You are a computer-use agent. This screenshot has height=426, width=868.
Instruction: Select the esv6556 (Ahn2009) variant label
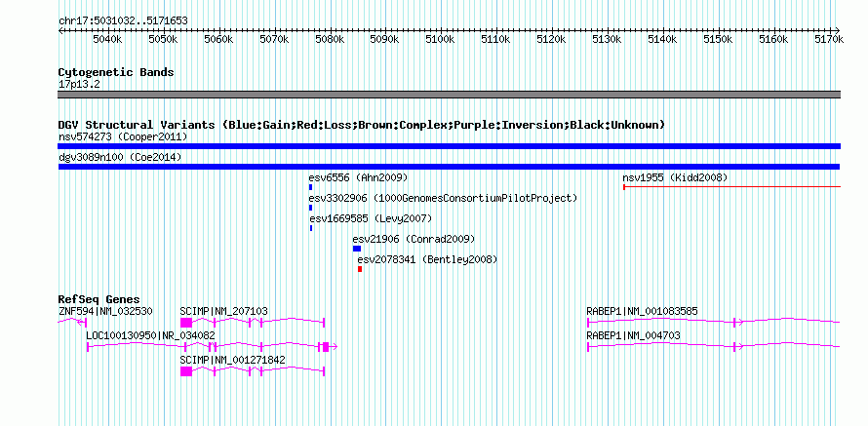tap(358, 177)
